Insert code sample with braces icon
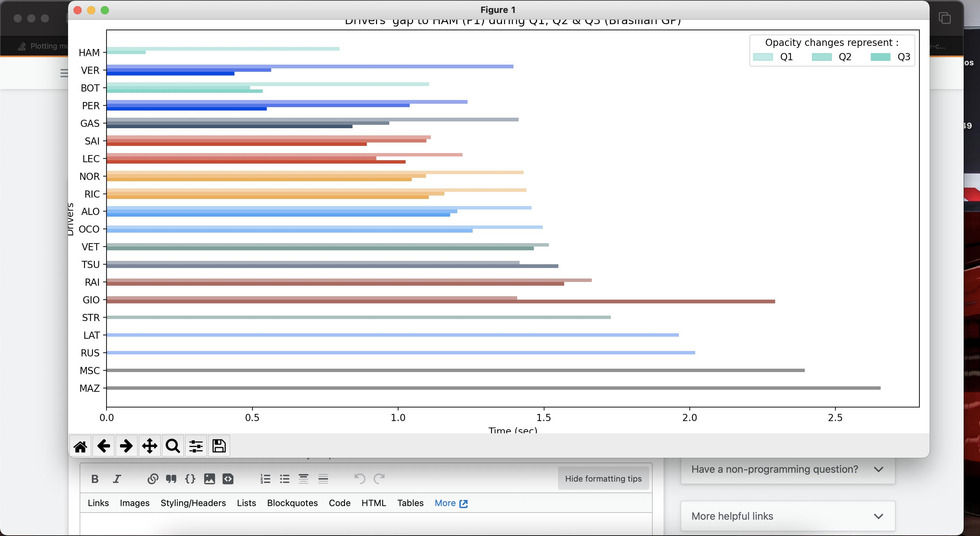 190,479
